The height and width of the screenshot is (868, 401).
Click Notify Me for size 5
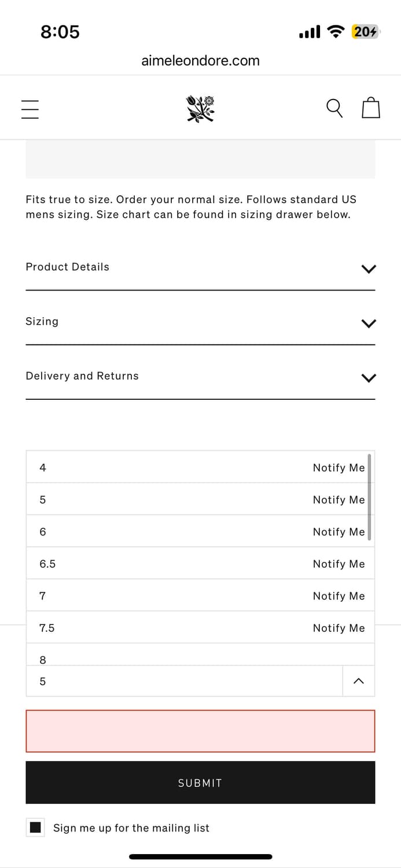(x=339, y=500)
